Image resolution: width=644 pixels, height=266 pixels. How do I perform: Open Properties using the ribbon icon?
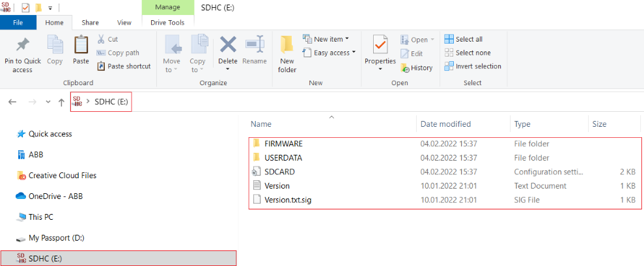pyautogui.click(x=380, y=46)
